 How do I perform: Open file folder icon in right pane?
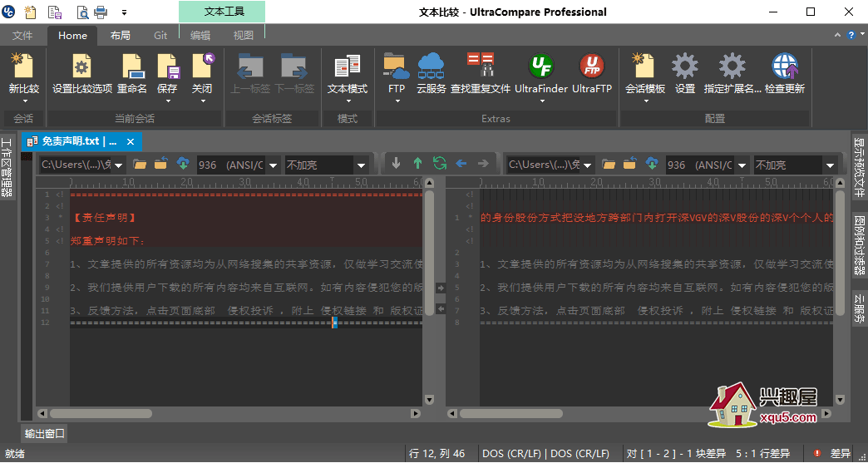pos(609,163)
